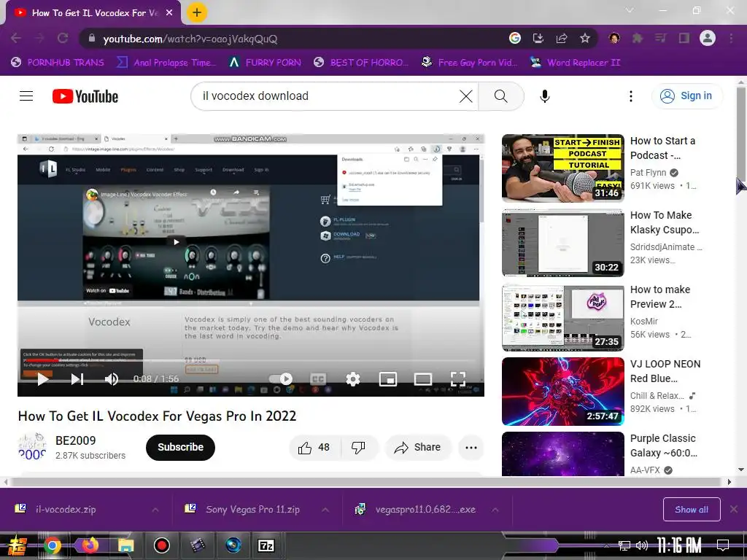Open a new browser tab
The width and height of the screenshot is (747, 560).
point(197,12)
